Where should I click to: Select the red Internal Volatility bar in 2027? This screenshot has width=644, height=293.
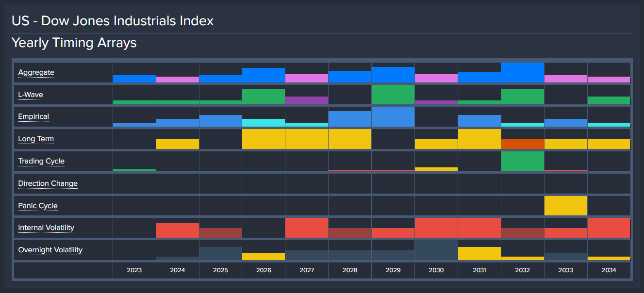point(307,228)
